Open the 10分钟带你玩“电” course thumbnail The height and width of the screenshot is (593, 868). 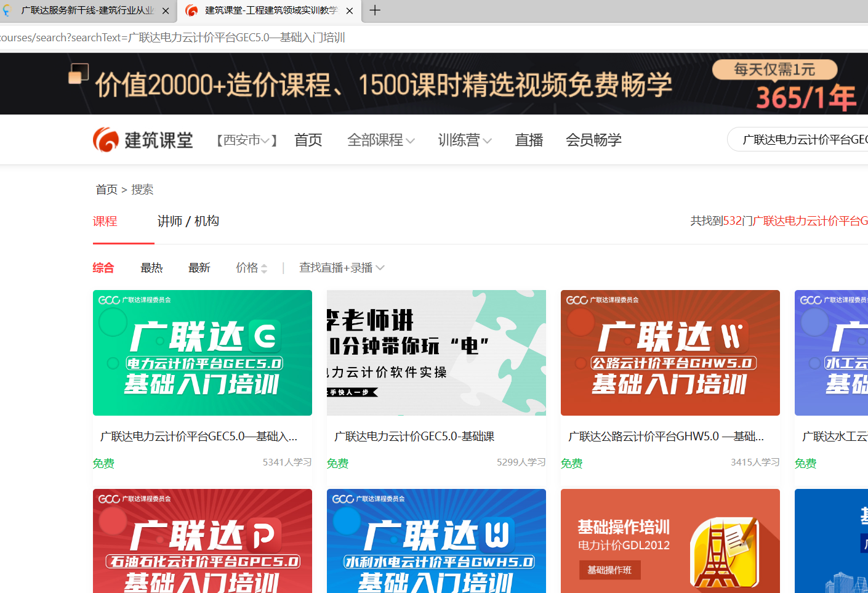pyautogui.click(x=436, y=353)
